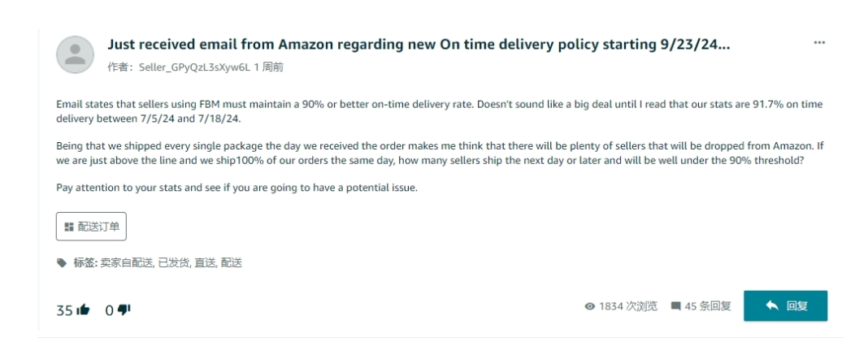
Task: Select the last 配送 tag
Action: tap(232, 262)
